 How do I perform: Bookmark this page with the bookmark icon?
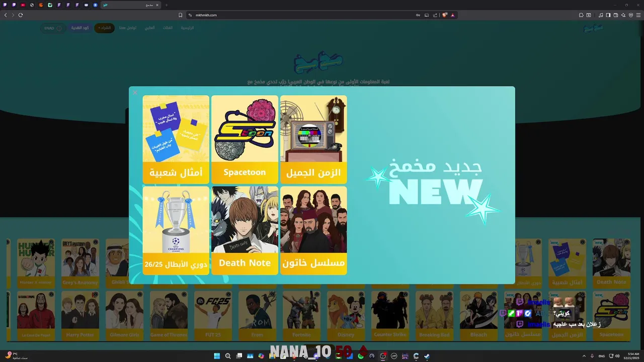(x=180, y=15)
